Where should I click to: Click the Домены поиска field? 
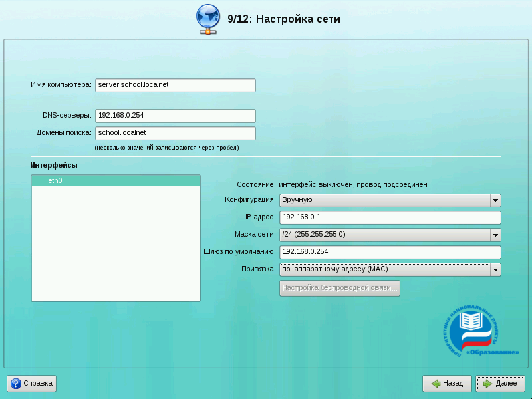pyautogui.click(x=176, y=133)
